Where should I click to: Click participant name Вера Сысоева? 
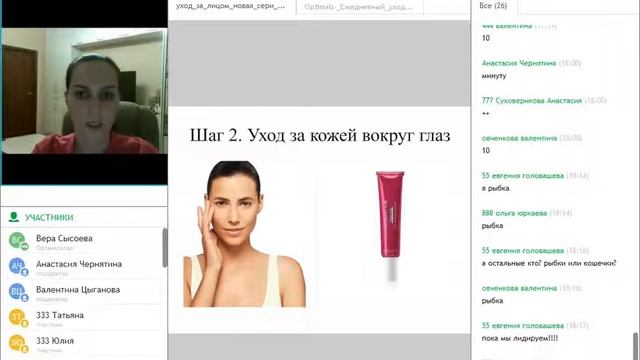point(64,238)
